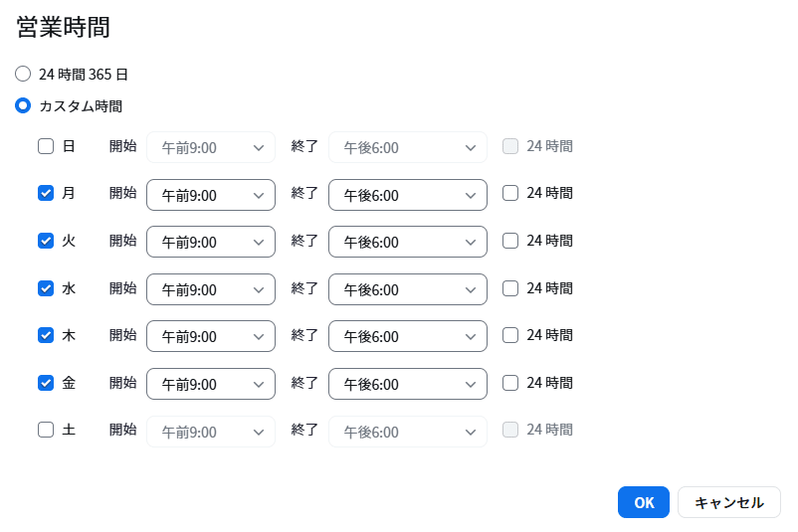Confirm settings with the OK button
This screenshot has width=798, height=532.
(x=644, y=502)
